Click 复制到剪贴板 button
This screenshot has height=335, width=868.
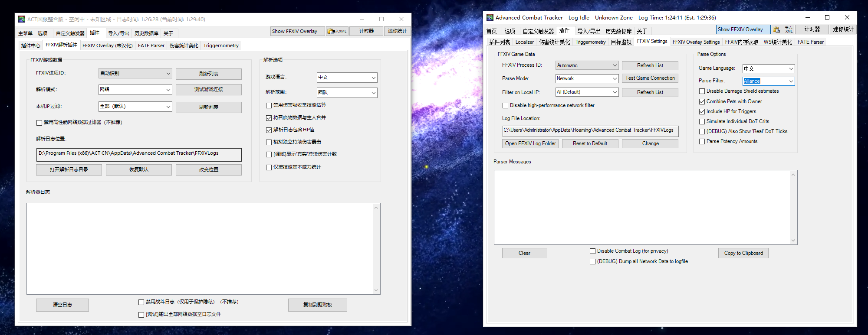318,305
